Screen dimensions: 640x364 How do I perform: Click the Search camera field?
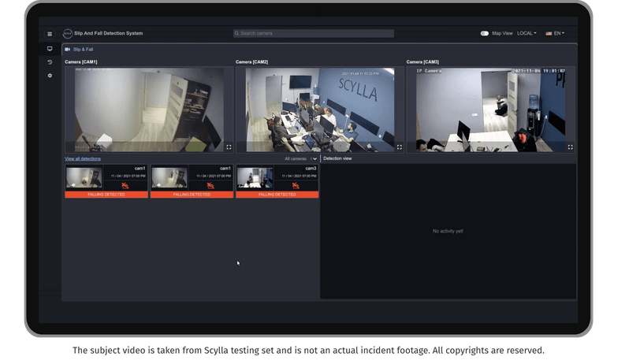point(314,33)
